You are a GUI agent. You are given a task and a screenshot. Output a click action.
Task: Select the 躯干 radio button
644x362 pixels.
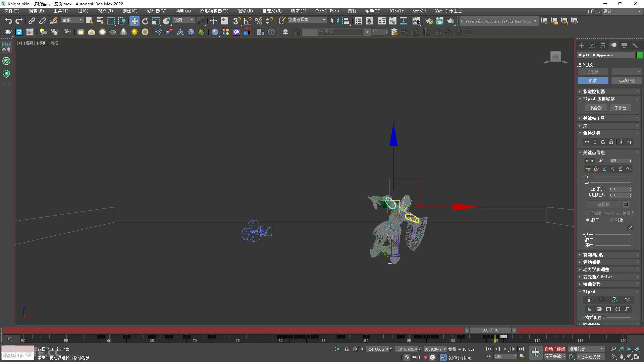tap(588, 220)
